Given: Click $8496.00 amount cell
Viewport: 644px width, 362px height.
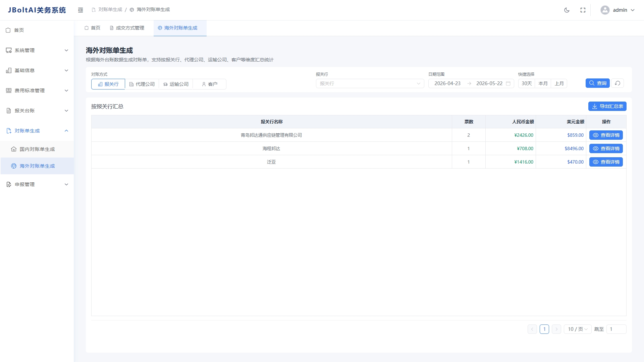Looking at the screenshot, I should (561, 148).
